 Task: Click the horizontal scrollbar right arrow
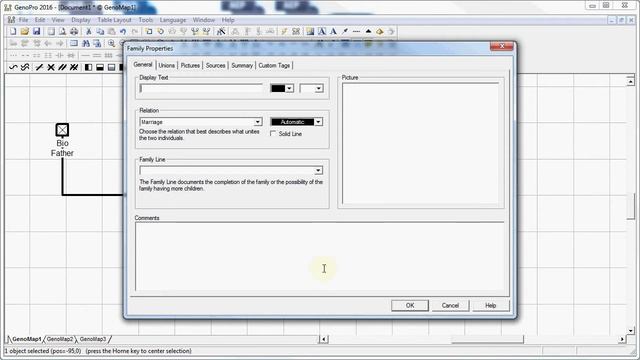622,339
